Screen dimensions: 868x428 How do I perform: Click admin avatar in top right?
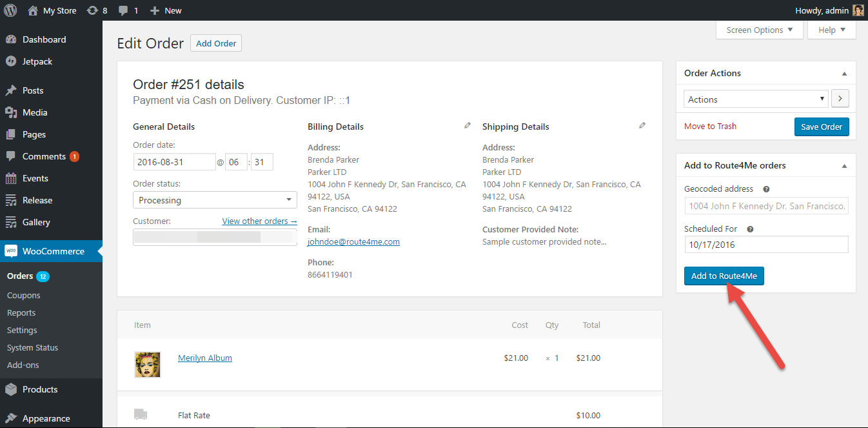point(858,10)
